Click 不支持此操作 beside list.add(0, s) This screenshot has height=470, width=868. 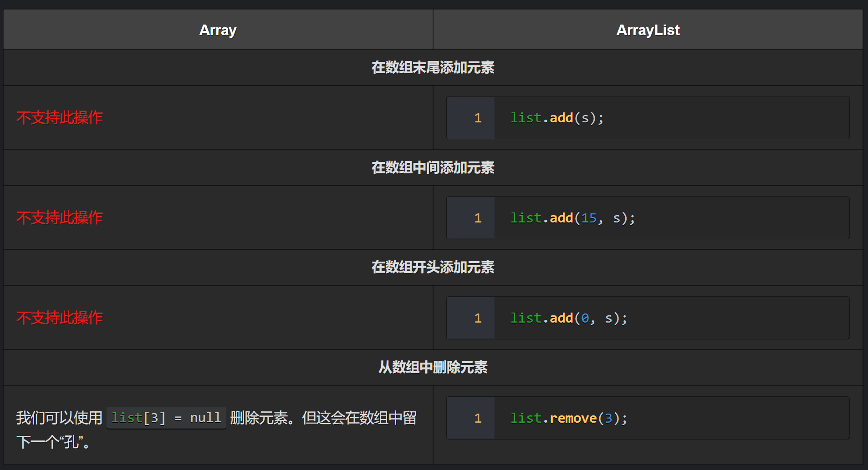coord(59,318)
